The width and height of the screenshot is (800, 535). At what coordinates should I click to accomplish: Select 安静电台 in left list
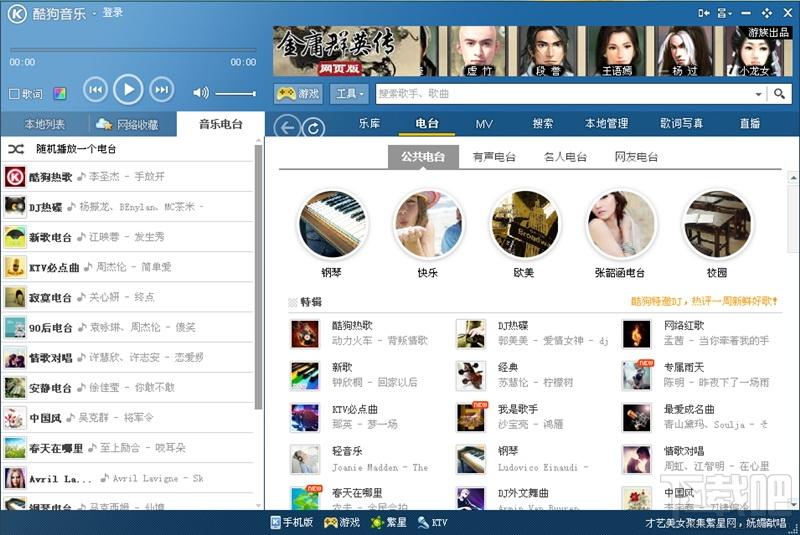128,387
